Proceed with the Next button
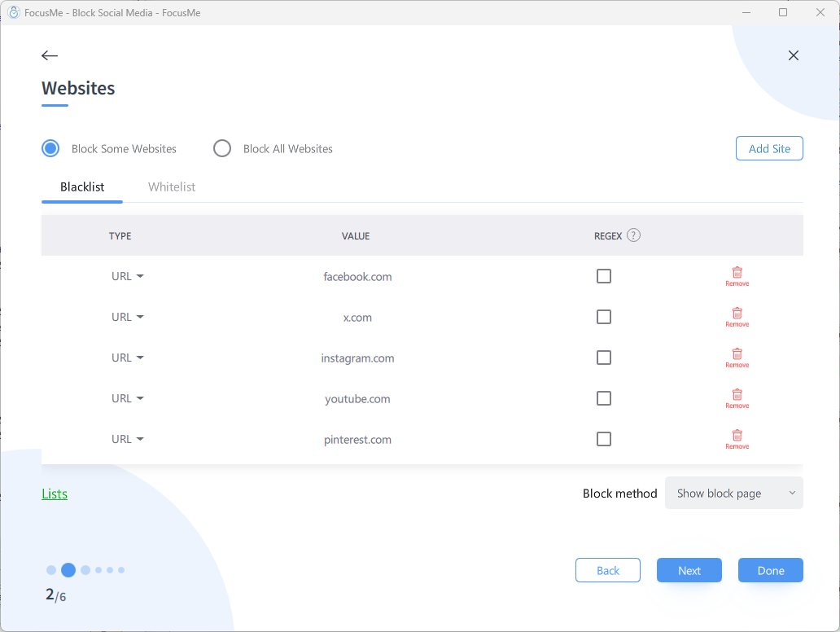840x632 pixels. pos(689,570)
